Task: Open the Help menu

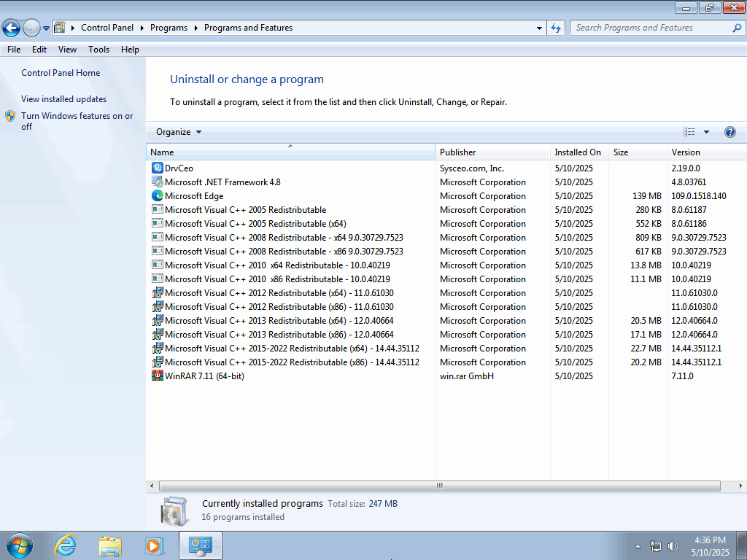Action: pyautogui.click(x=130, y=50)
